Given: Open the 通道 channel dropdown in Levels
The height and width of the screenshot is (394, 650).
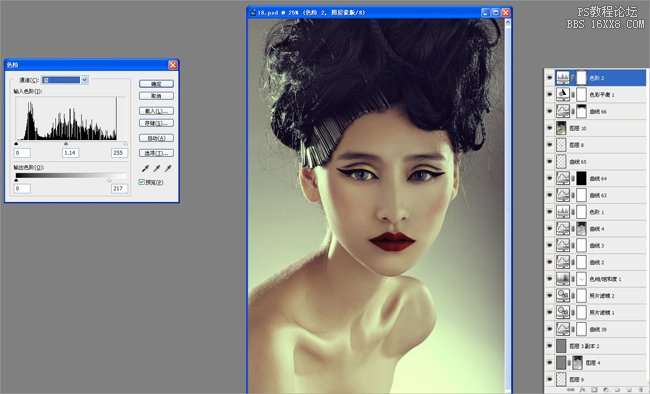Looking at the screenshot, I should 65,80.
